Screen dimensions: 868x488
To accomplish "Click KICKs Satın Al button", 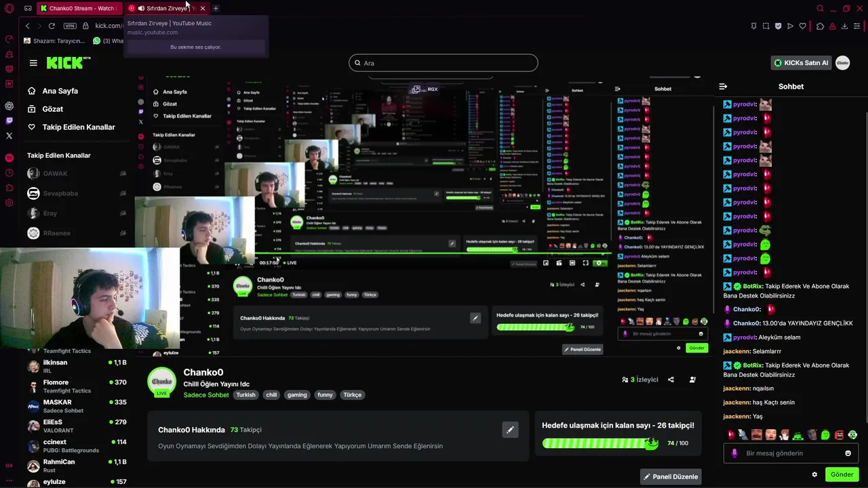I will (x=802, y=63).
